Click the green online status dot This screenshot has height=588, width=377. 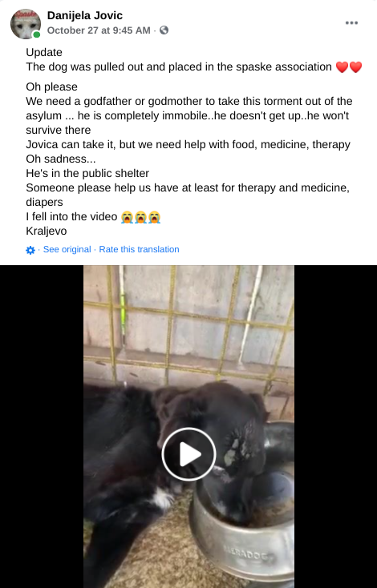pos(36,35)
